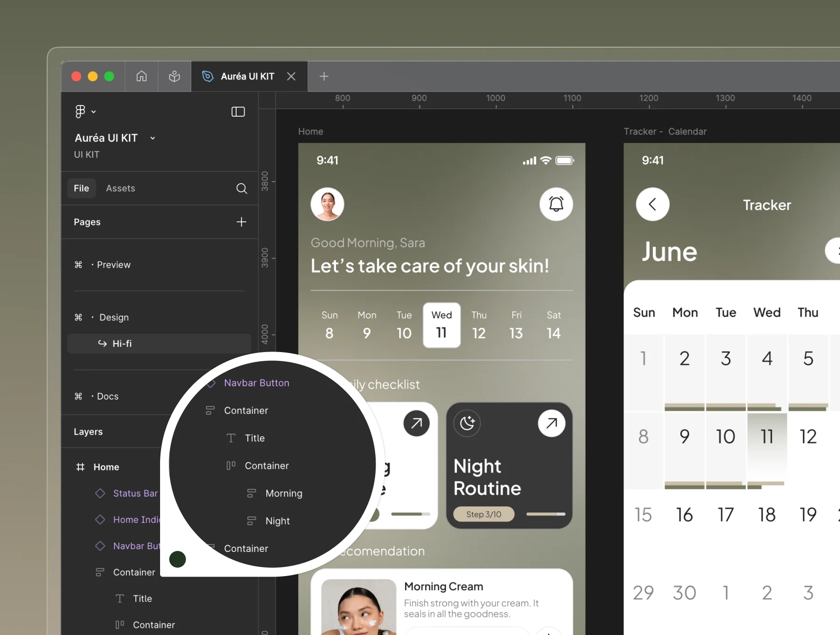The height and width of the screenshot is (635, 840).
Task: Select the Auréa UI KIT tab
Action: click(x=249, y=76)
